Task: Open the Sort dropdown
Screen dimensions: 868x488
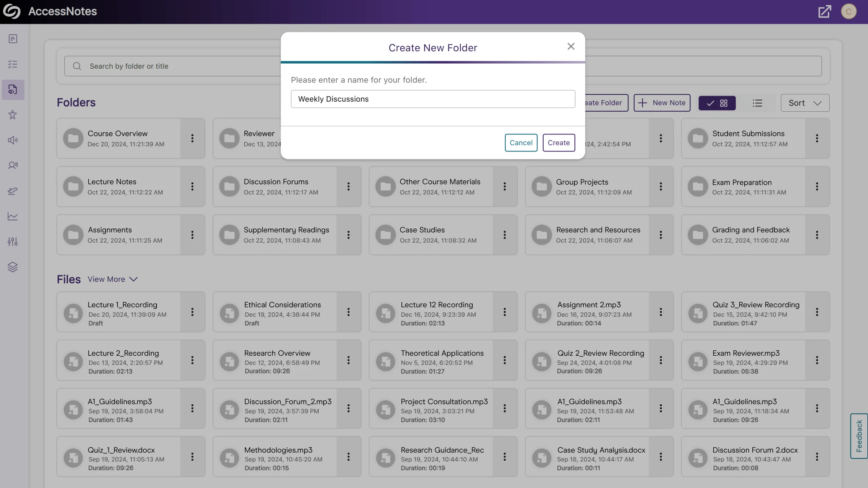Action: point(805,103)
